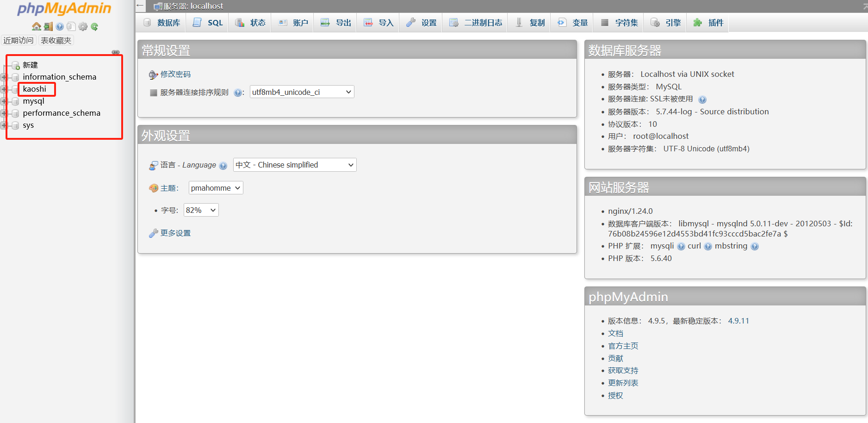Click the 表收藏夹 button

click(56, 41)
